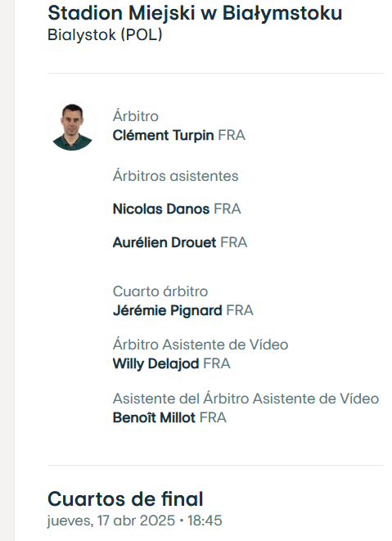Click the match date jueves, 17 abr 2025
The width and height of the screenshot is (392, 541).
[111, 521]
